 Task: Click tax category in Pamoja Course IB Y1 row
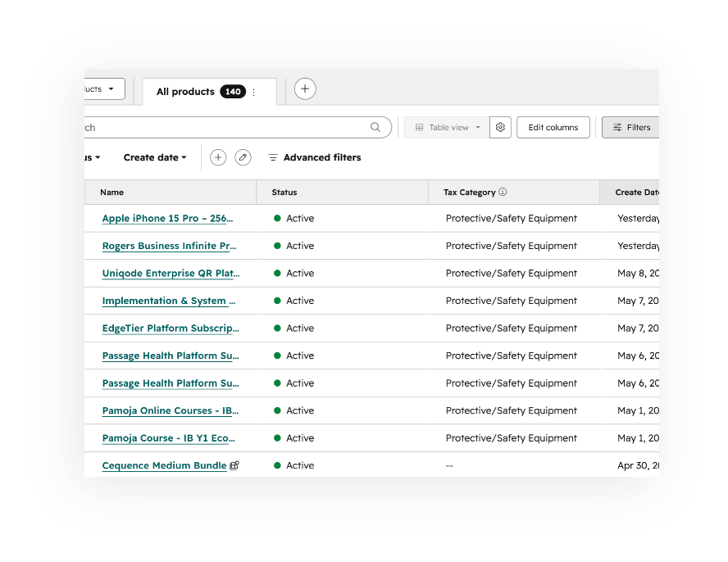pyautogui.click(x=512, y=437)
